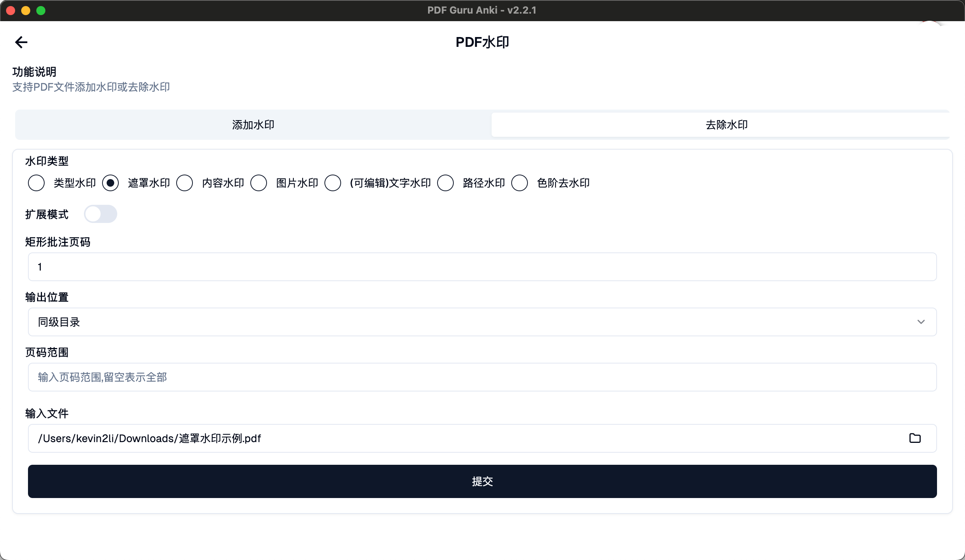This screenshot has width=965, height=560.
Task: Click the 页码范围 input field
Action: pyautogui.click(x=482, y=377)
